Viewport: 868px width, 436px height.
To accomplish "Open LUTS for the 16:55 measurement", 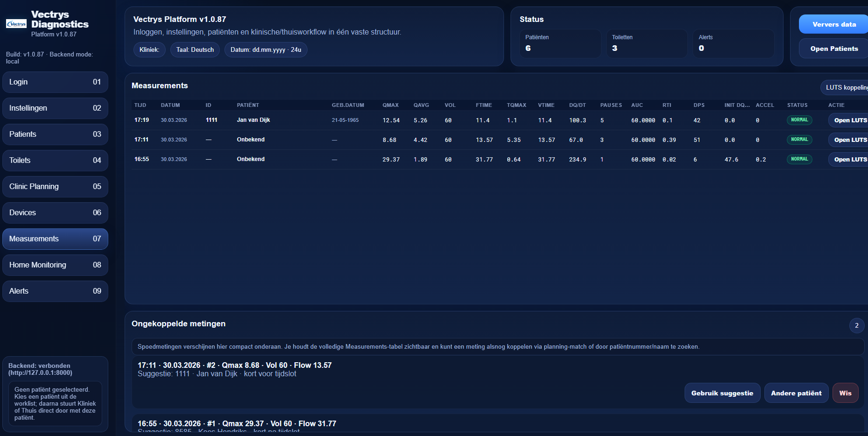I will tap(848, 160).
